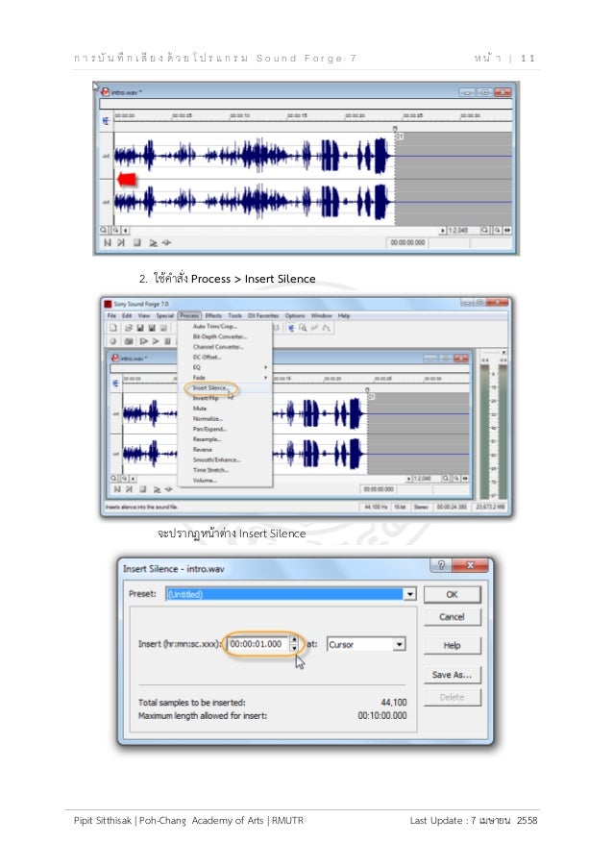
Task: Click the 00:00:24.380 length status field
Action: tap(452, 507)
